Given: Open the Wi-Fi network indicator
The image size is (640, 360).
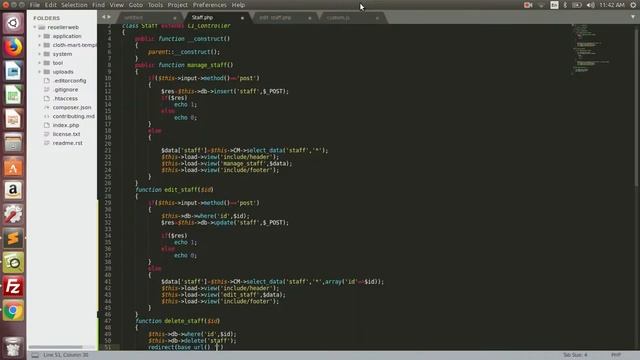Looking at the screenshot, I should click(x=541, y=5).
